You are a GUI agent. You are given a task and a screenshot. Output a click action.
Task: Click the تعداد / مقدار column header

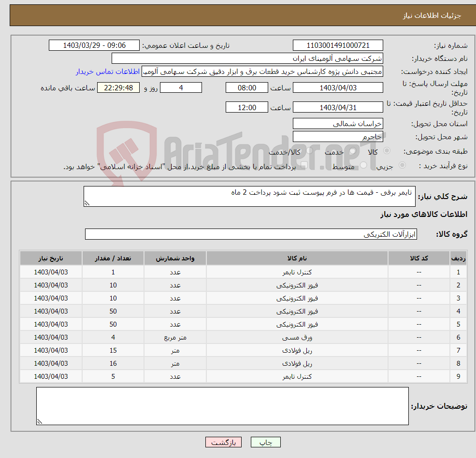(x=113, y=258)
